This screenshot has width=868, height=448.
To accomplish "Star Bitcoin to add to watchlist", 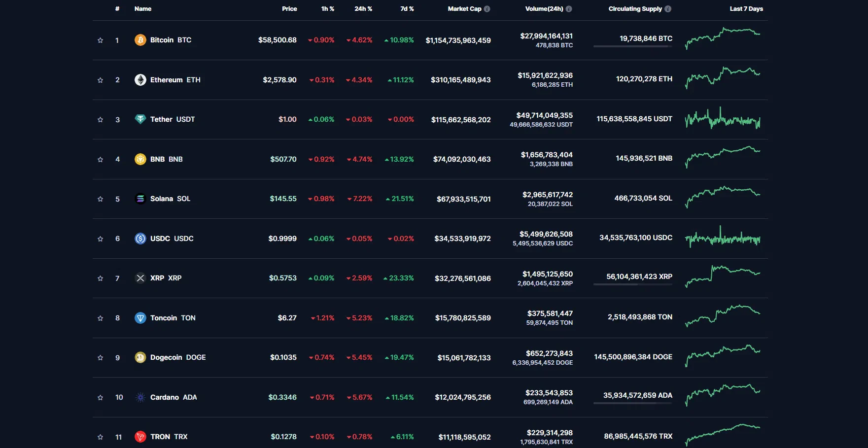I will pos(101,40).
